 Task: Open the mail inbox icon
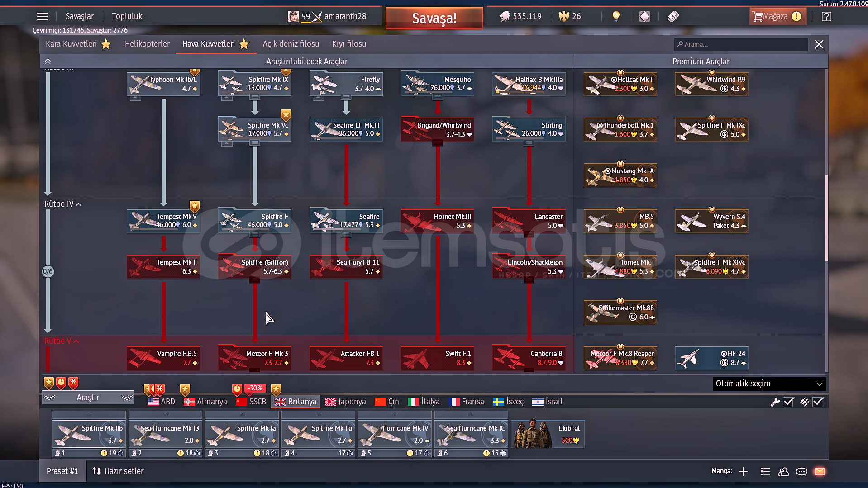click(x=820, y=471)
